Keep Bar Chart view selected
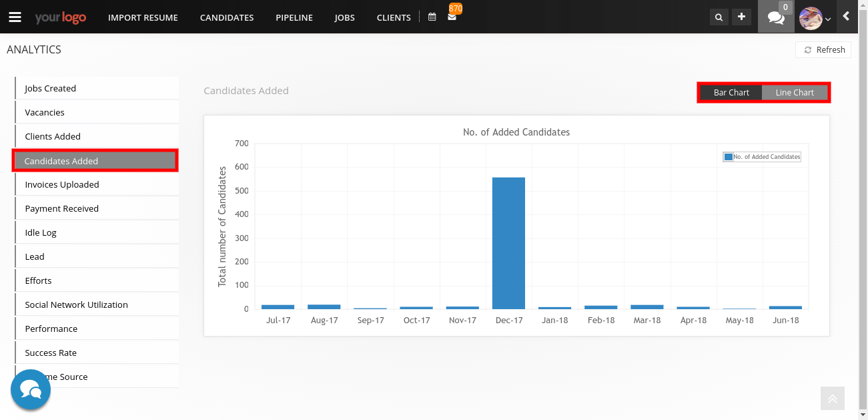This screenshot has height=420, width=868. click(x=731, y=92)
